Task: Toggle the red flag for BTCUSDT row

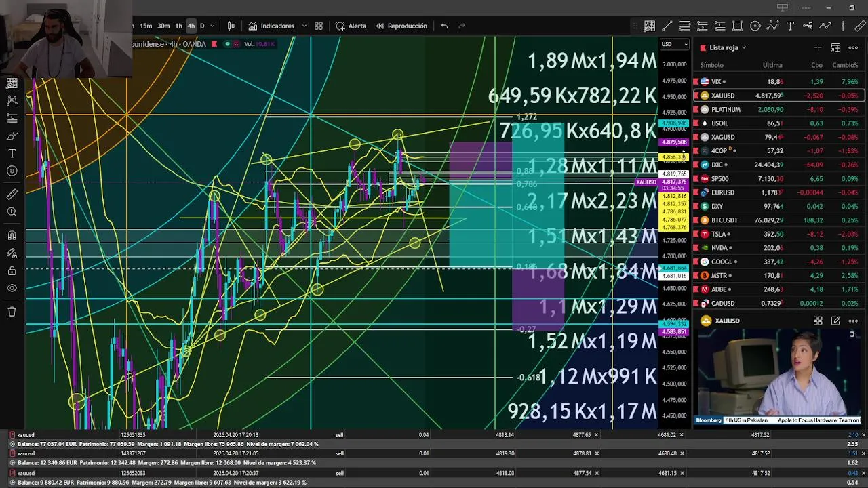Action: pos(696,220)
